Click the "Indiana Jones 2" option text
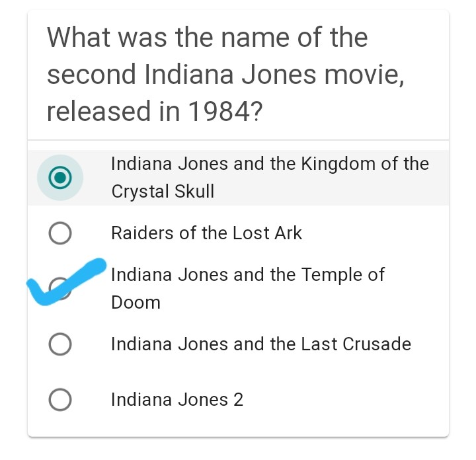 pos(177,400)
